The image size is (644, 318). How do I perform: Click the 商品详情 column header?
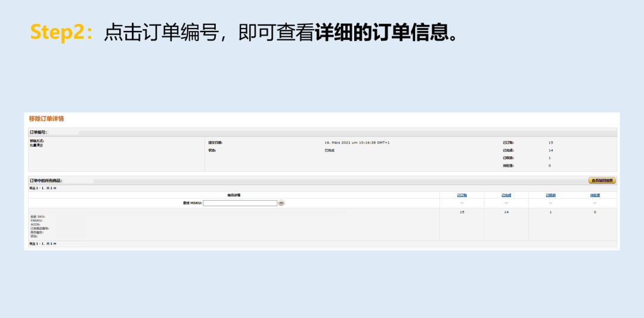pyautogui.click(x=234, y=195)
